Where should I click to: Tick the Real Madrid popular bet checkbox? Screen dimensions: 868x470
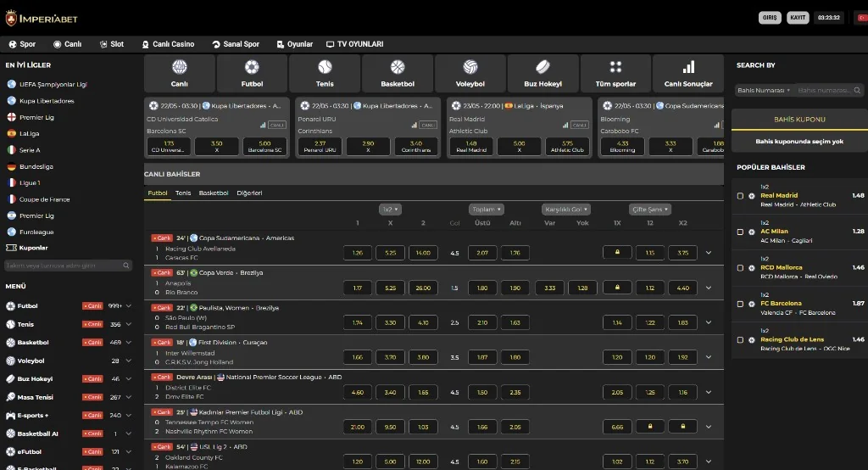[x=740, y=196]
